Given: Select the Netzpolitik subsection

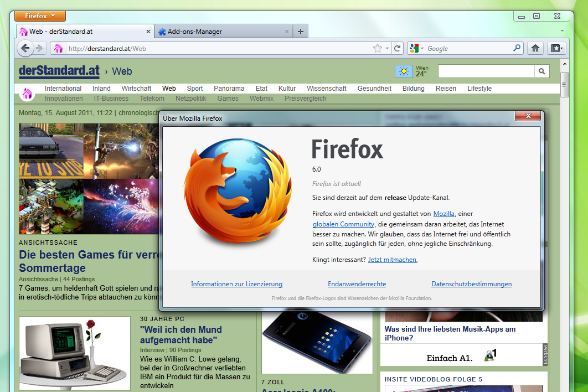Looking at the screenshot, I should (x=191, y=99).
